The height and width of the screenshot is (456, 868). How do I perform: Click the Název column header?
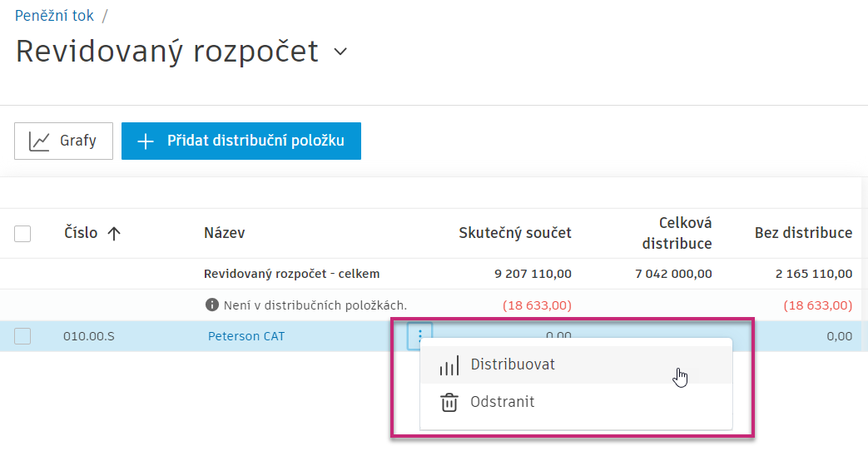(225, 233)
